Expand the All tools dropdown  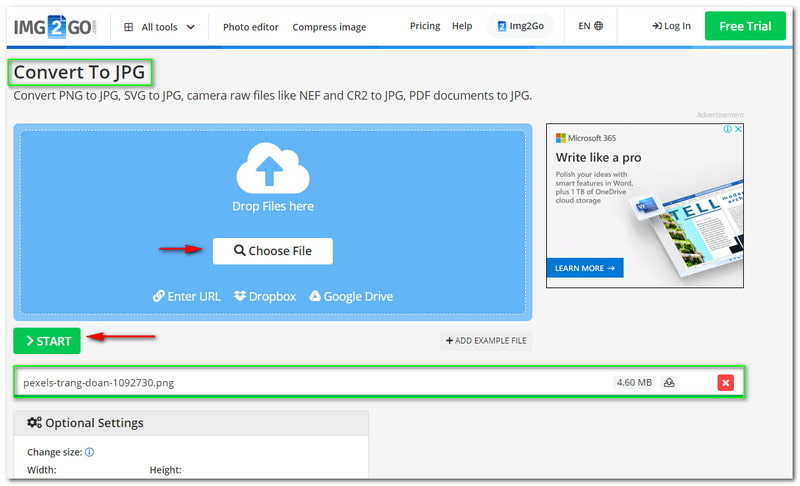[x=159, y=27]
